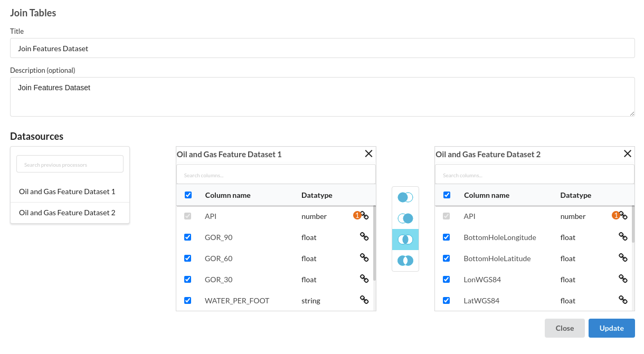The height and width of the screenshot is (354, 644).
Task: Click the Dataset 1 column list scrollbar
Action: (374, 243)
